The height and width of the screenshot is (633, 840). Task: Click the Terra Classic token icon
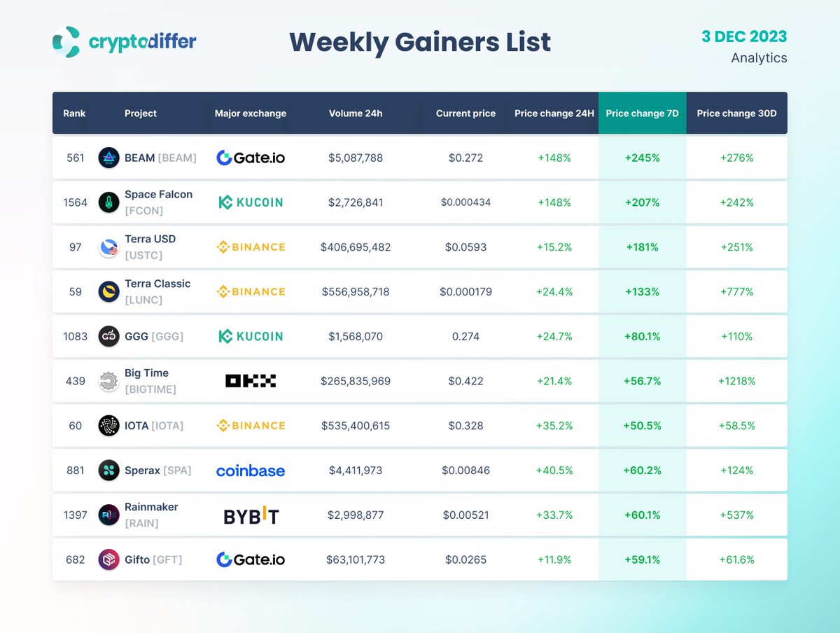(109, 291)
